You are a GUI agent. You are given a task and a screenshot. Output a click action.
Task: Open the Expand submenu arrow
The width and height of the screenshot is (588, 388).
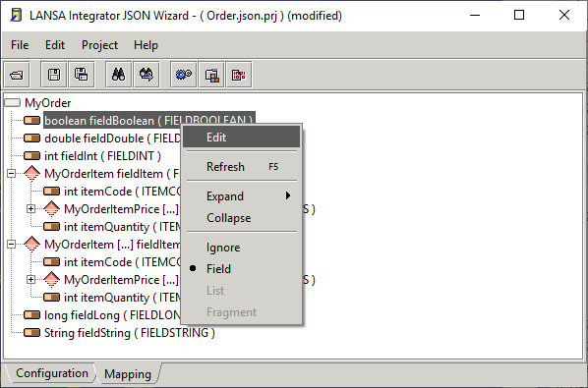pyautogui.click(x=288, y=195)
